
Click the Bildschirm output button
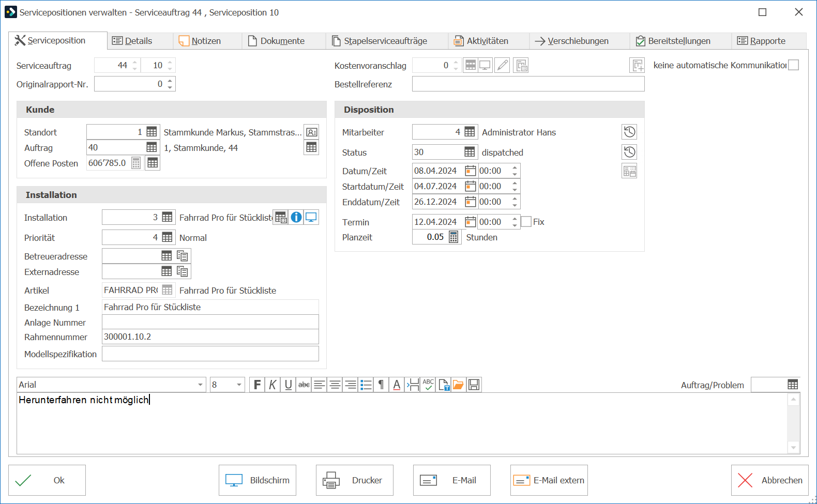(x=258, y=480)
